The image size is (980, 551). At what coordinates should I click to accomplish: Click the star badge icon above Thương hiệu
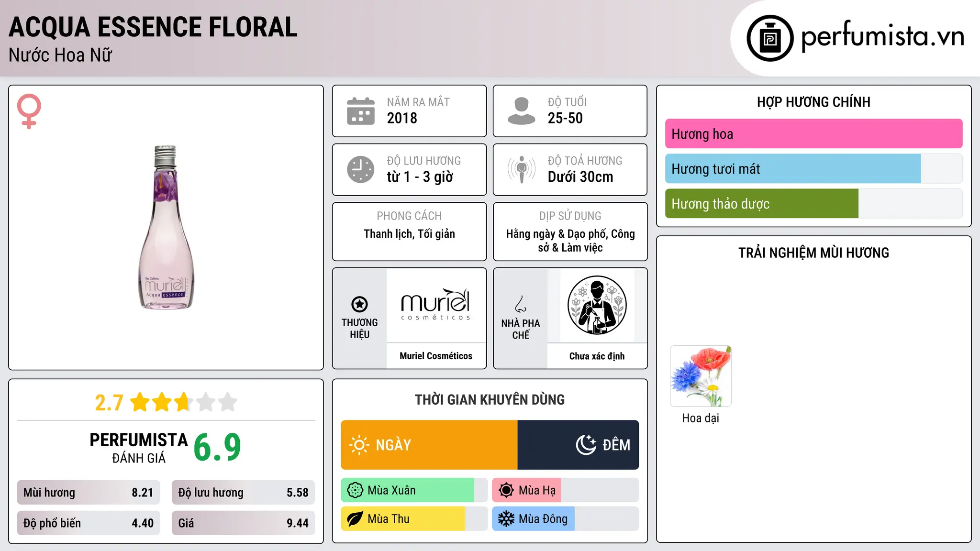click(x=360, y=304)
